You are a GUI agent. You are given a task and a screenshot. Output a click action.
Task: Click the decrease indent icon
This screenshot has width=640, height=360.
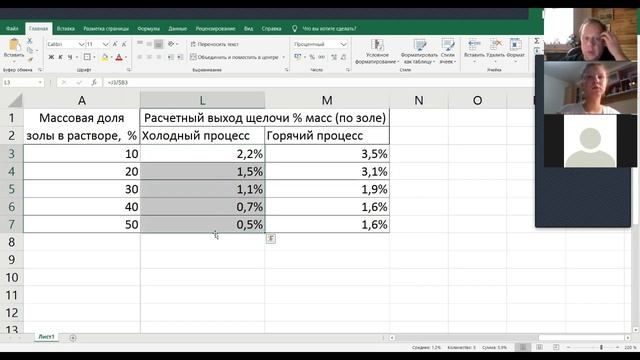[x=171, y=57]
